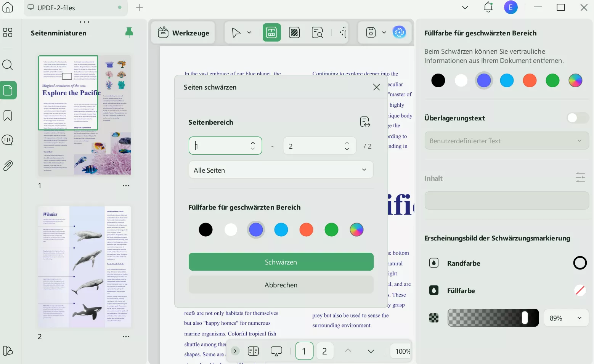
Task: Click the save icon in the toolbar
Action: click(x=371, y=32)
